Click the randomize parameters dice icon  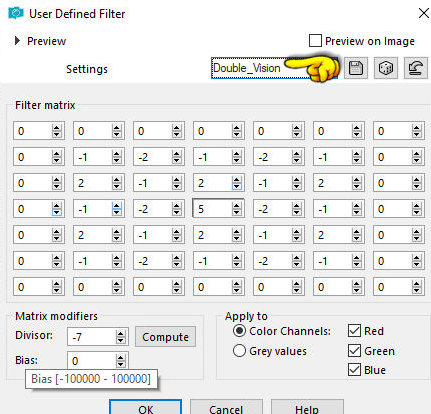[386, 68]
